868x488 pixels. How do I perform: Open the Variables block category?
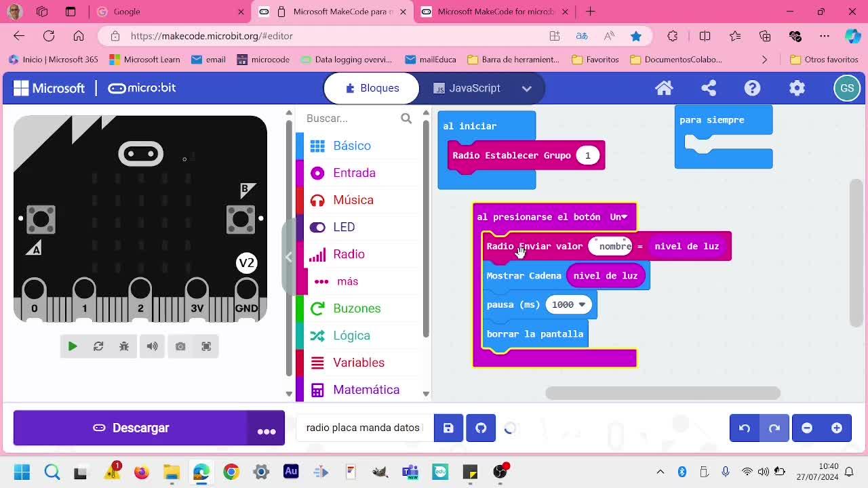[359, 363]
